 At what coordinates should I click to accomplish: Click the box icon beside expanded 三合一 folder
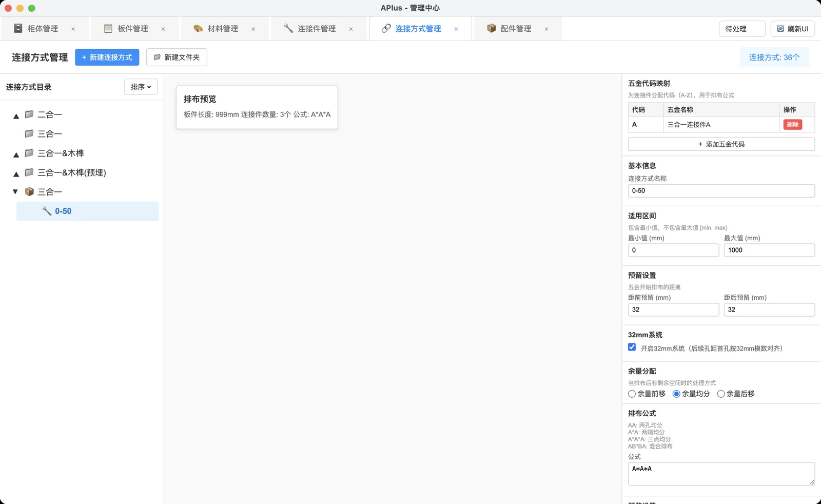29,191
